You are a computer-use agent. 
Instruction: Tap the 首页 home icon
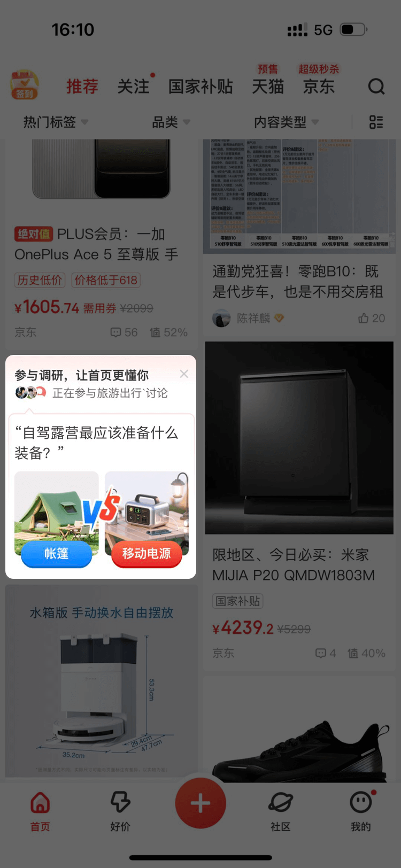click(x=40, y=802)
